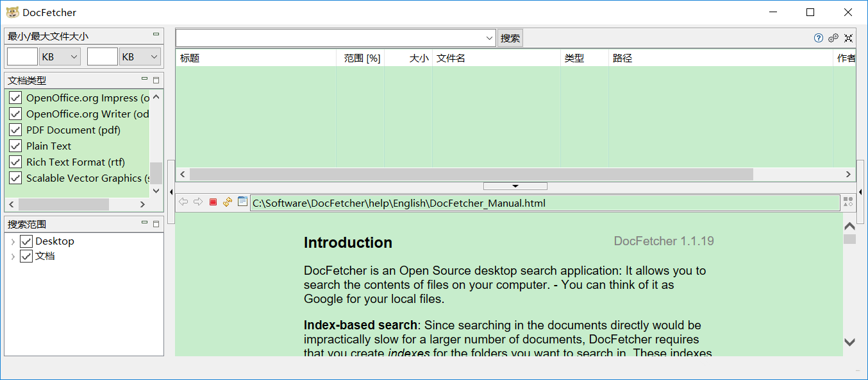
Task: Click the maximum file size input field
Action: point(103,56)
